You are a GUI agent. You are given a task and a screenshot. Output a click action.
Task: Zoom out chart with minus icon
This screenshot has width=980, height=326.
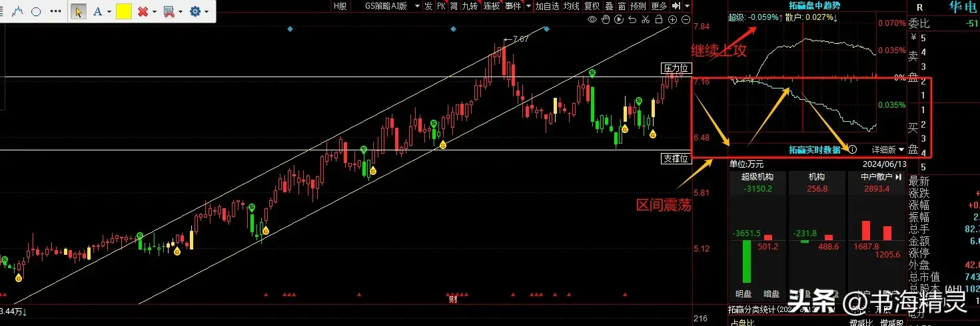(686, 20)
